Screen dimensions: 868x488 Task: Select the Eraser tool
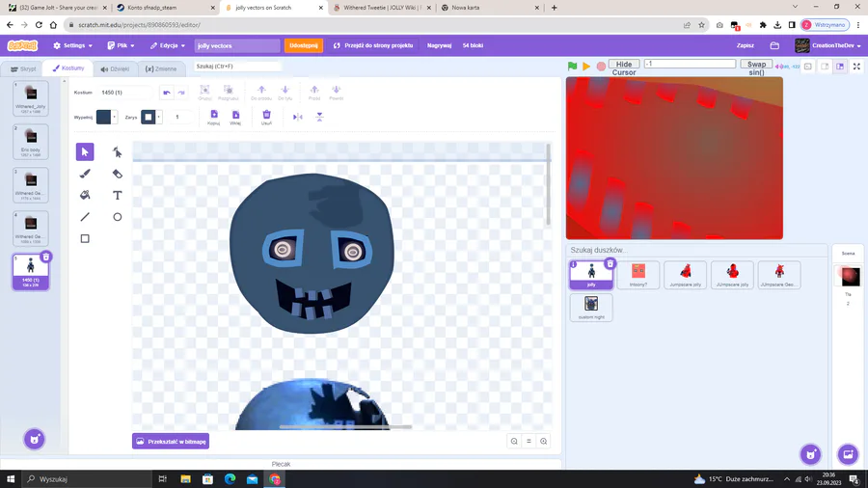pos(117,174)
